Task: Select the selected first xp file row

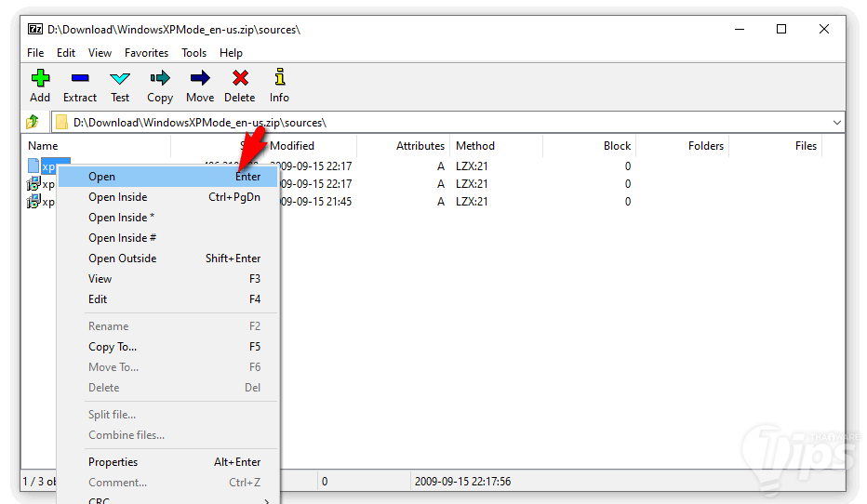Action: pyautogui.click(x=48, y=166)
